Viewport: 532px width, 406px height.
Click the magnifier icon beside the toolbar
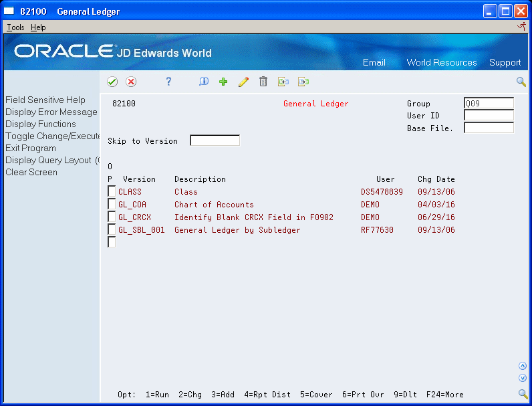point(521,82)
